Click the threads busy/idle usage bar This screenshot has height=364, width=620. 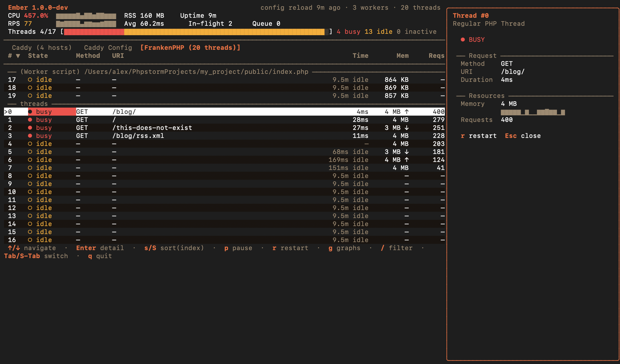click(196, 32)
